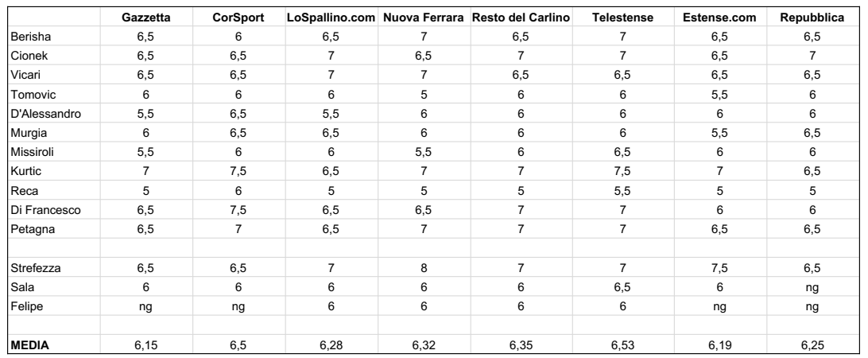Image resolution: width=868 pixels, height=358 pixels.
Task: Select the Repubblica column header
Action: [x=812, y=18]
